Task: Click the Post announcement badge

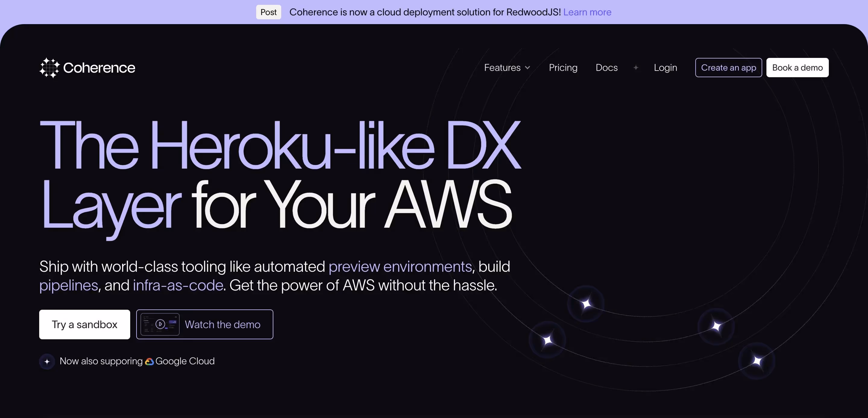Action: pyautogui.click(x=268, y=12)
